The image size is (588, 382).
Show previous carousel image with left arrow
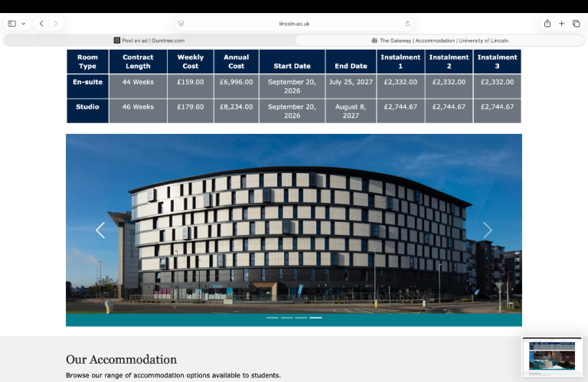[100, 230]
